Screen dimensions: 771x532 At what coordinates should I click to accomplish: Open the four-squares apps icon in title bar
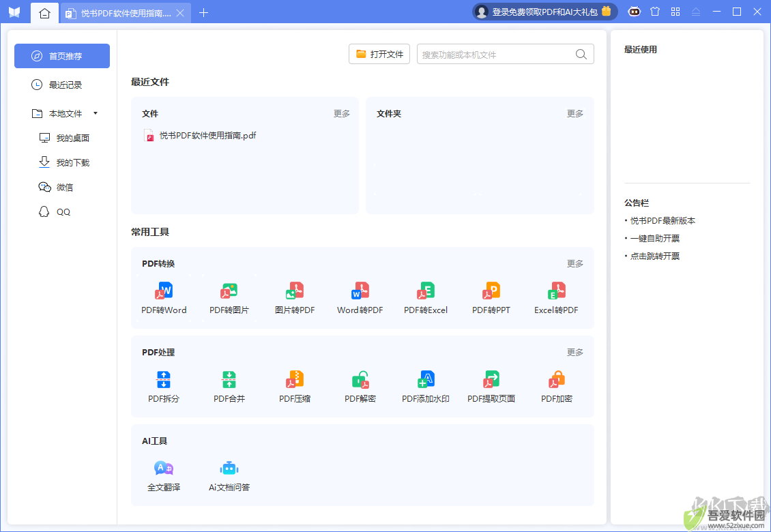tap(675, 12)
